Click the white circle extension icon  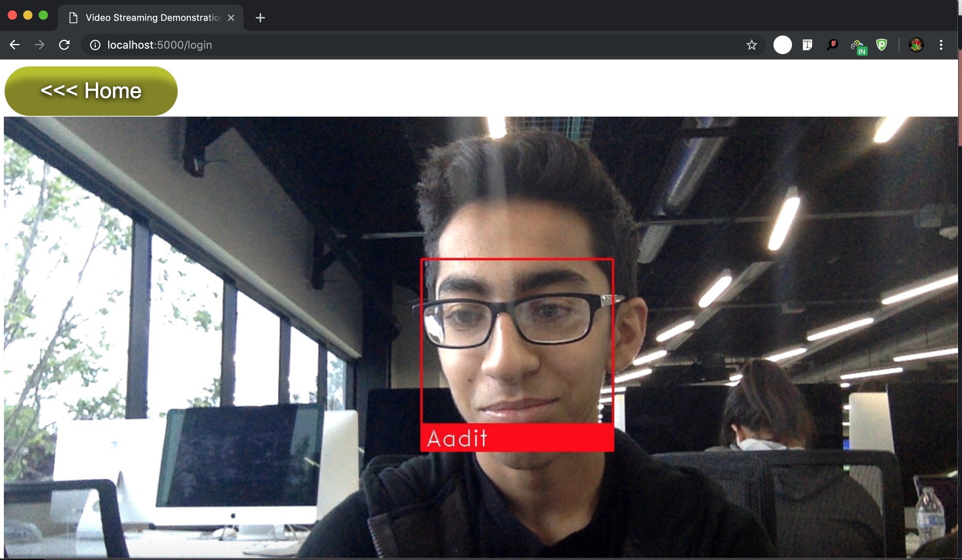click(x=782, y=45)
